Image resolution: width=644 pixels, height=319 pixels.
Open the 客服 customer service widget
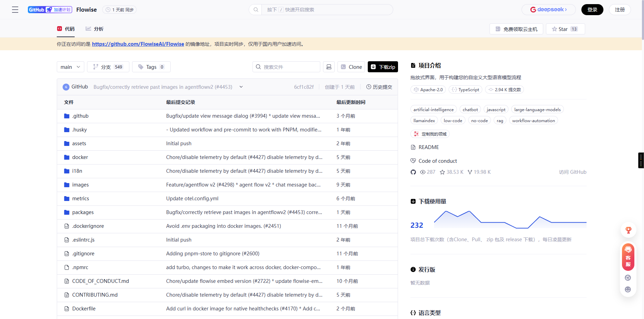pos(628,257)
